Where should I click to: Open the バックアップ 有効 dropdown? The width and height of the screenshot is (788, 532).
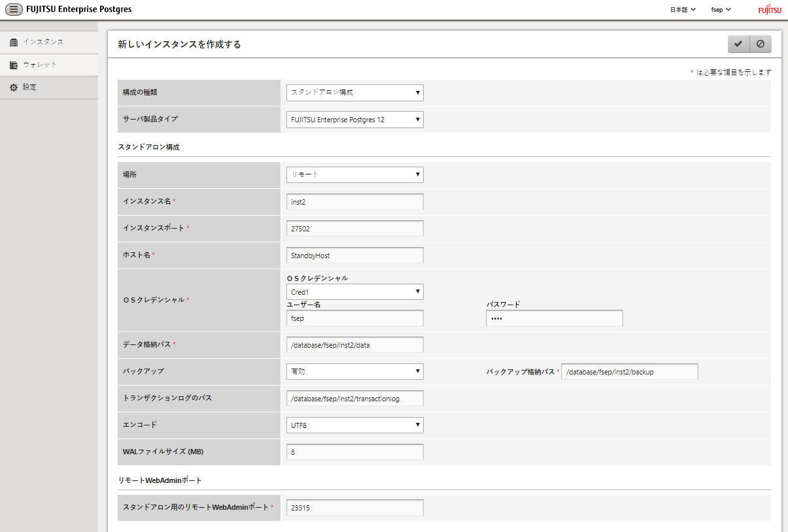coord(355,371)
